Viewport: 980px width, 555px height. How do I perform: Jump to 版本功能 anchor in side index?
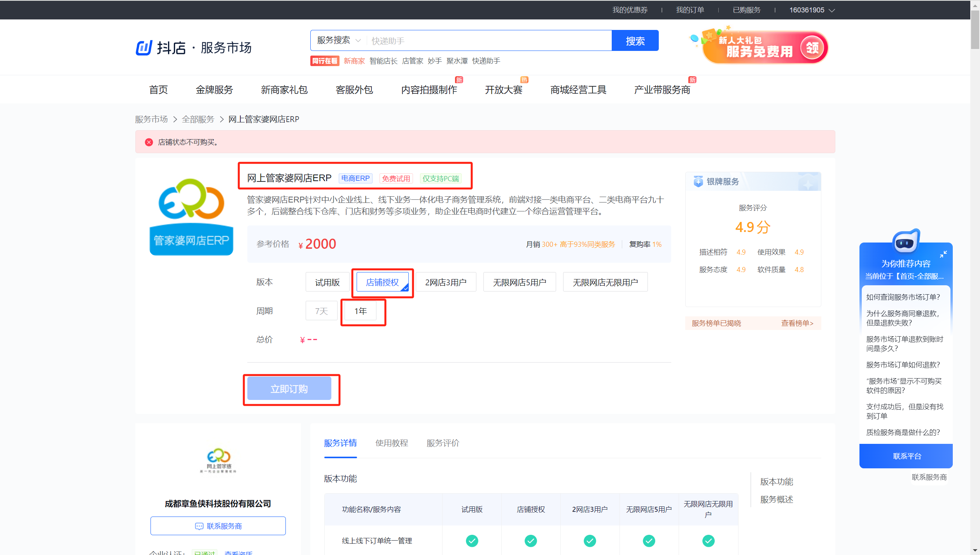(776, 482)
